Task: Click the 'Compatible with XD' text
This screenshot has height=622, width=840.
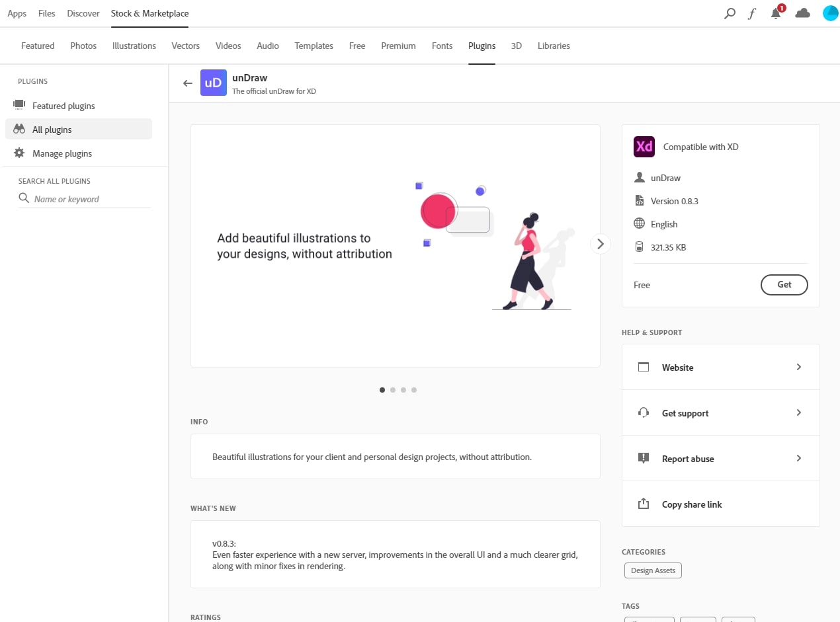Action: (701, 147)
